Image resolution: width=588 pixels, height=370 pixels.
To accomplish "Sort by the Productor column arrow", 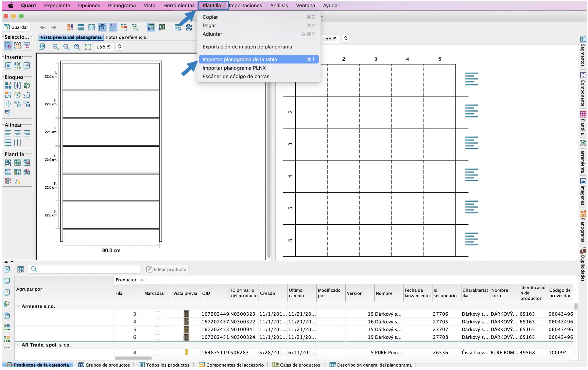I will click(142, 280).
